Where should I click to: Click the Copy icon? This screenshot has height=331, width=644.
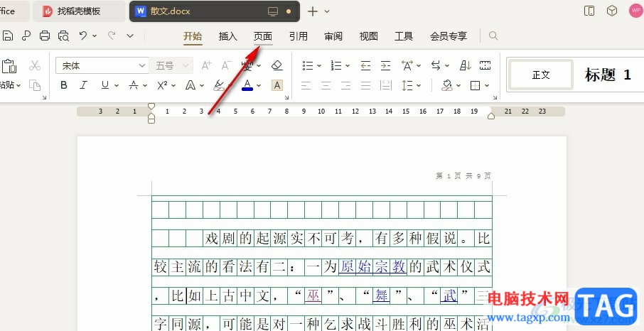(x=35, y=85)
